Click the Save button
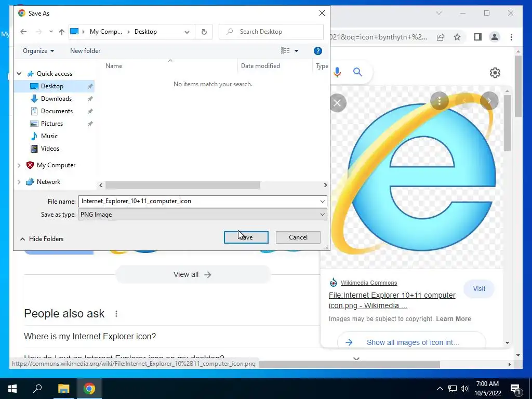 246,237
